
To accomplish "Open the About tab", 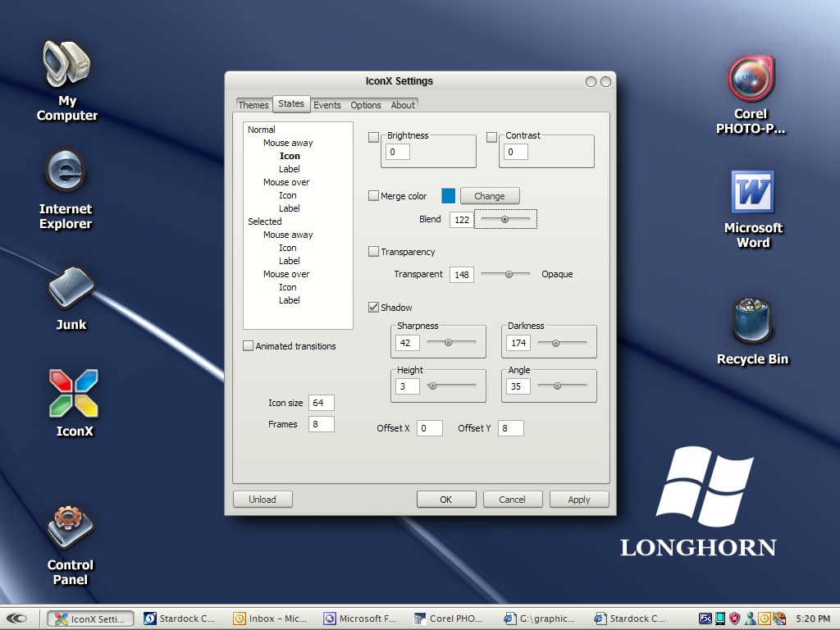I will pos(403,105).
